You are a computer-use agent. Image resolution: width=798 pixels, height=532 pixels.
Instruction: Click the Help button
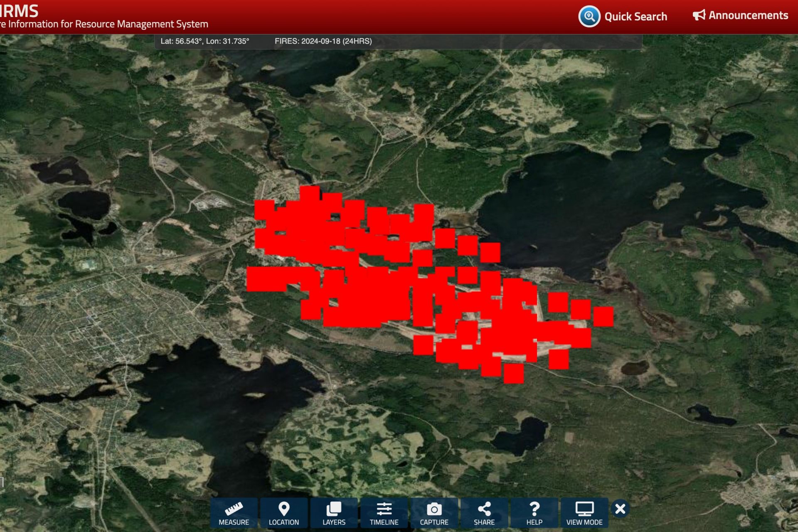pos(533,511)
